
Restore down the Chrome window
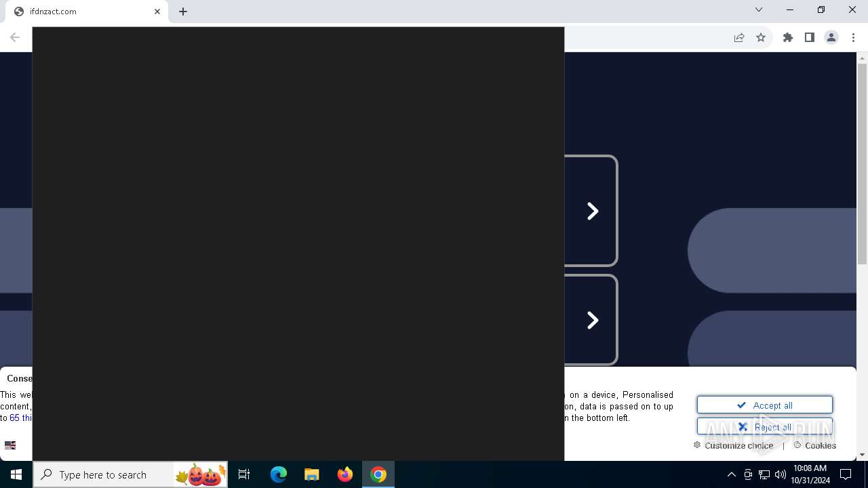821,9
